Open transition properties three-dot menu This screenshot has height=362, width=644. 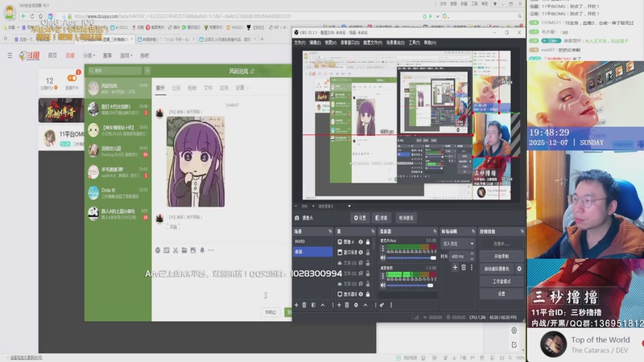[472, 268]
